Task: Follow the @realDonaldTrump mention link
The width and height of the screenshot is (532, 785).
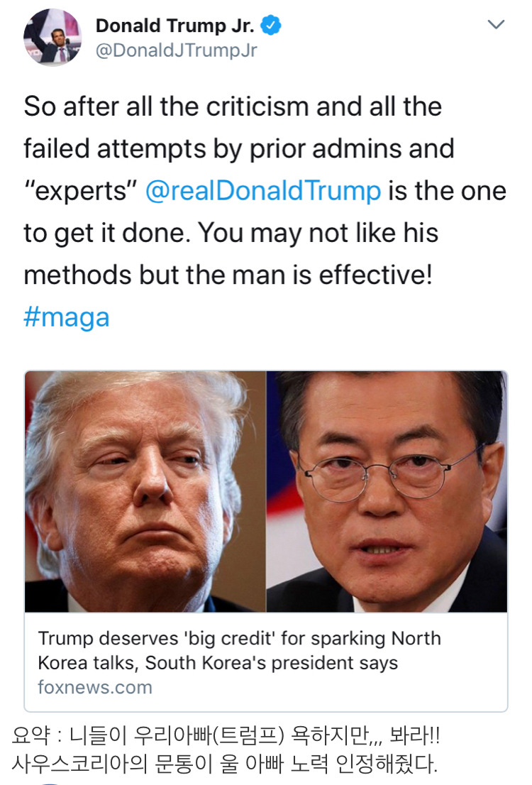Action: (263, 191)
